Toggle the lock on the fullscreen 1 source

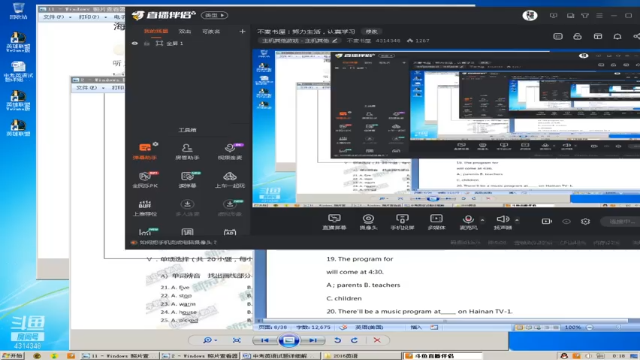pyautogui.click(x=147, y=43)
